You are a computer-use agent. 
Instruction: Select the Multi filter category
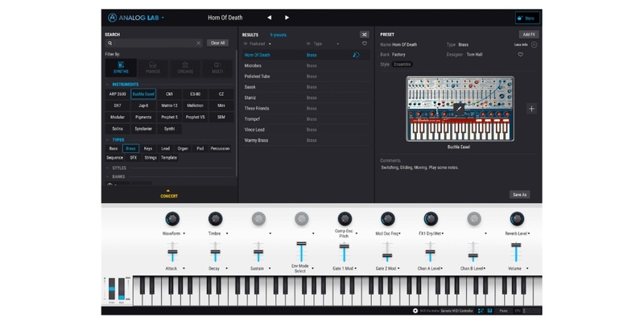[x=217, y=68]
